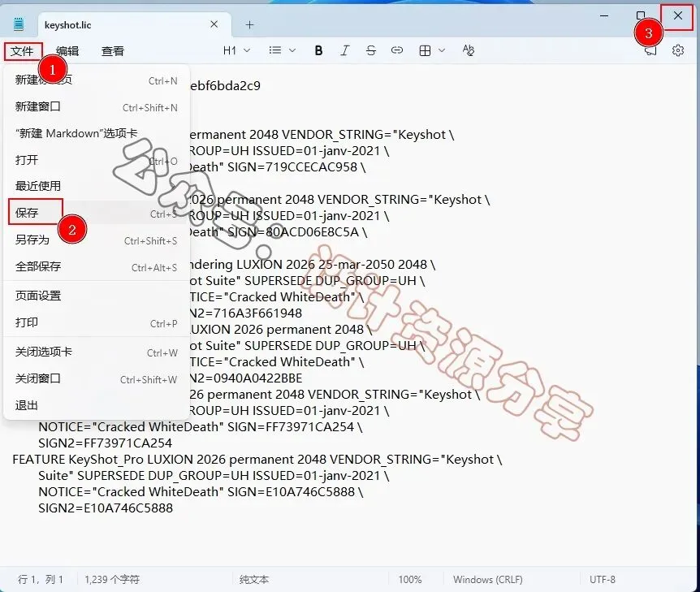Image resolution: width=700 pixels, height=592 pixels.
Task: Toggle strikethrough formatting
Action: coord(371,50)
